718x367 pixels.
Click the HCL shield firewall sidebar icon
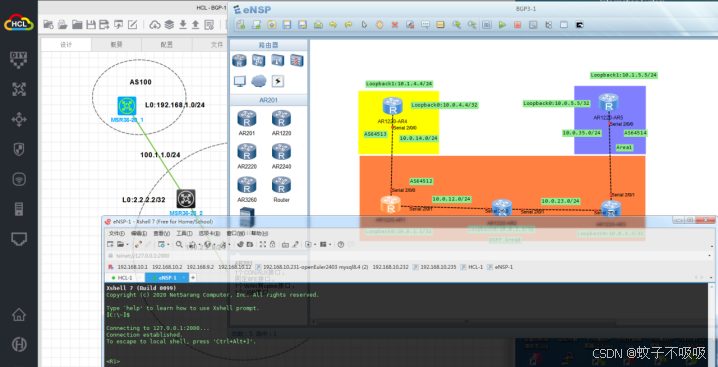pyautogui.click(x=19, y=149)
